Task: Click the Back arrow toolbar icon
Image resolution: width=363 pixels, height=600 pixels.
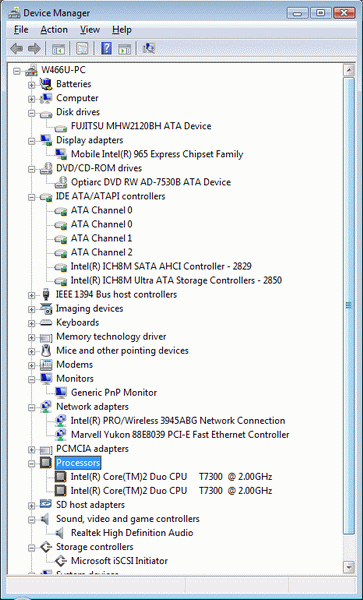Action: pyautogui.click(x=16, y=49)
